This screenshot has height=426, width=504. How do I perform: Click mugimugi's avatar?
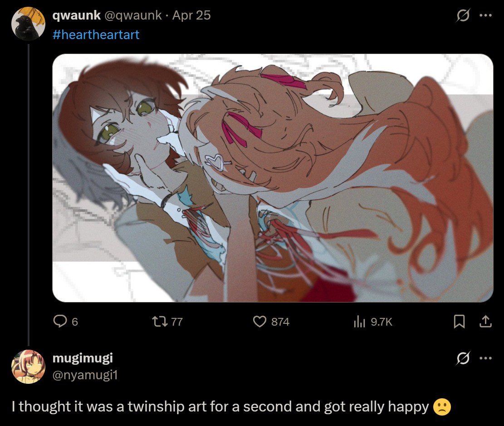tap(28, 367)
